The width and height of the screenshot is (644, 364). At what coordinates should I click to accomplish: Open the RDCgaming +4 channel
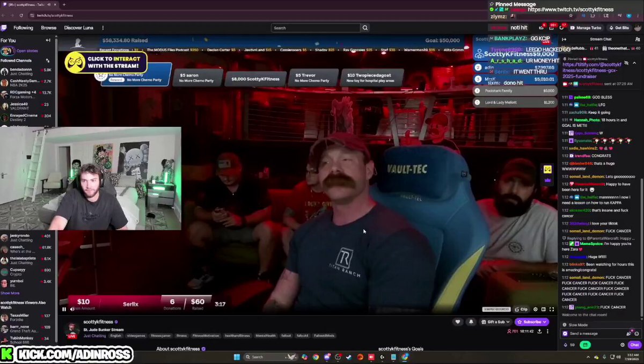point(26,94)
